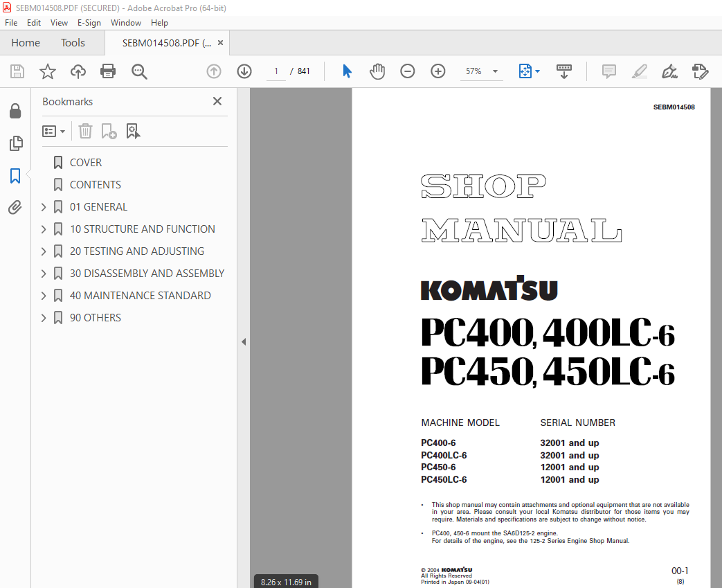Open the Window menu

[126, 23]
